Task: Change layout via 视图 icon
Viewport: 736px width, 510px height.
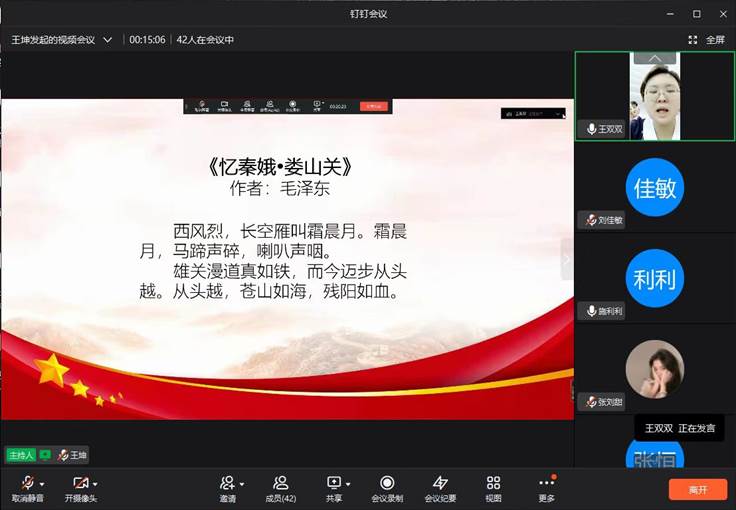Action: tap(493, 483)
